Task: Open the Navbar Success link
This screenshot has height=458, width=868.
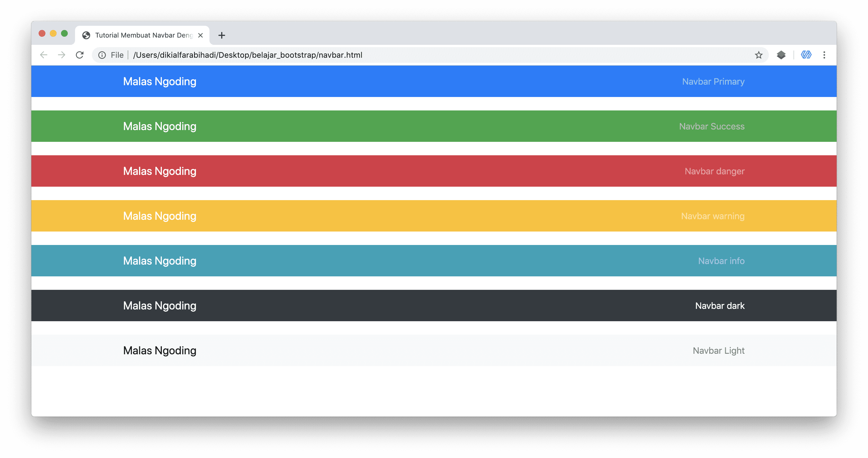Action: click(x=712, y=126)
